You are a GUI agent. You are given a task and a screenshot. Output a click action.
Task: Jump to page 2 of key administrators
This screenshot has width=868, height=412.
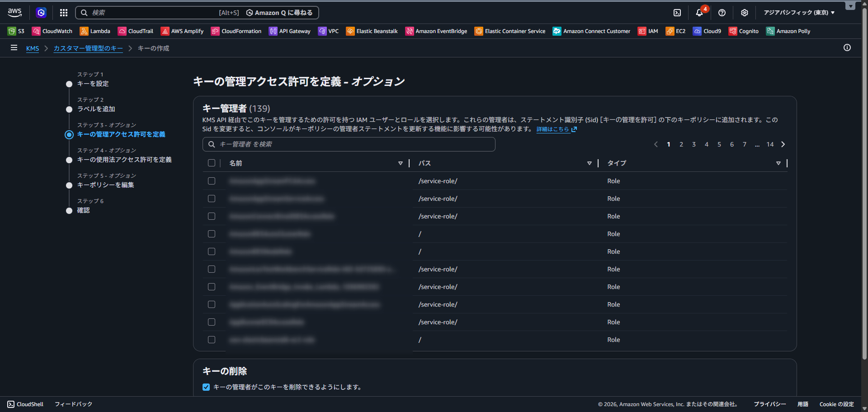click(681, 144)
